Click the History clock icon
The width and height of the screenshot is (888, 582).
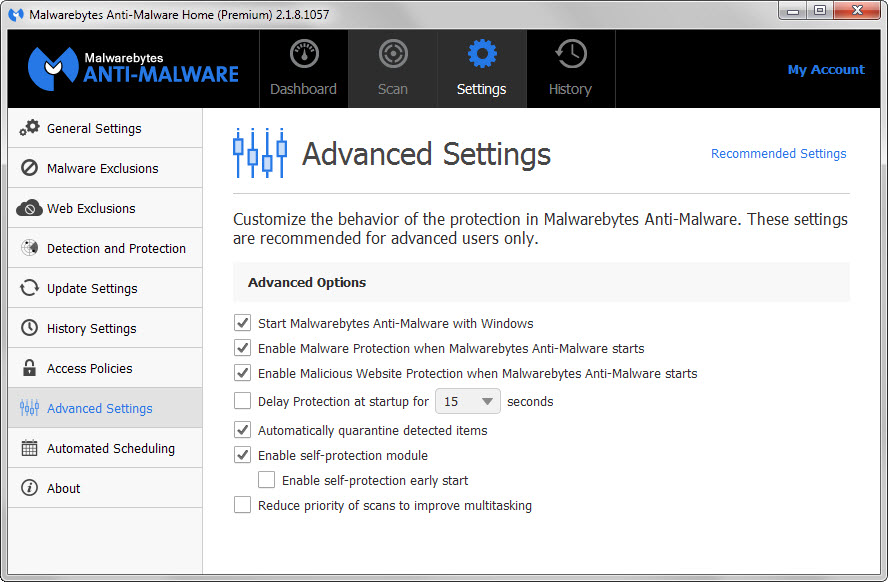(571, 54)
